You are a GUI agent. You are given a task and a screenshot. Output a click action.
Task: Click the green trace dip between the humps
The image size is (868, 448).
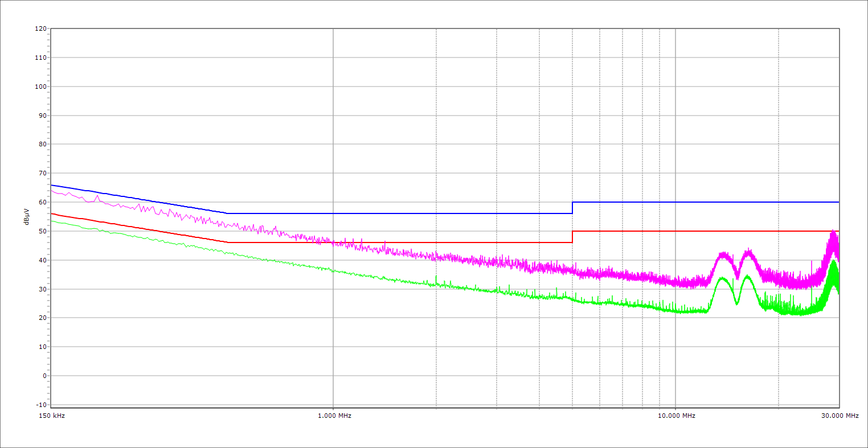pos(736,303)
